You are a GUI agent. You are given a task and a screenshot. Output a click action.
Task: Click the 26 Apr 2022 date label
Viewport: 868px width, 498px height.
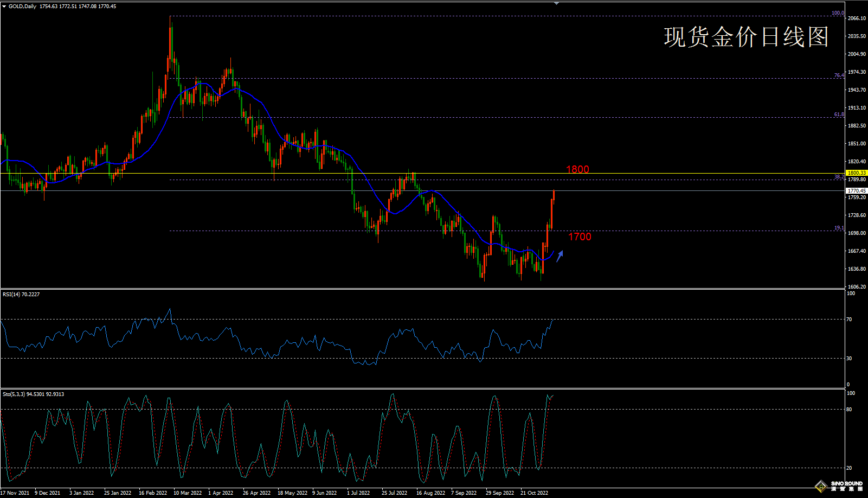(x=257, y=493)
